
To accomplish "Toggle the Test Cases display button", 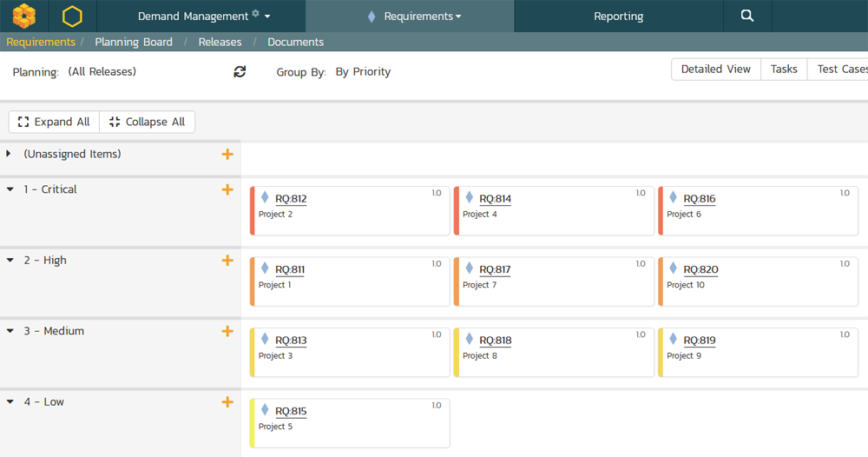I will [840, 70].
